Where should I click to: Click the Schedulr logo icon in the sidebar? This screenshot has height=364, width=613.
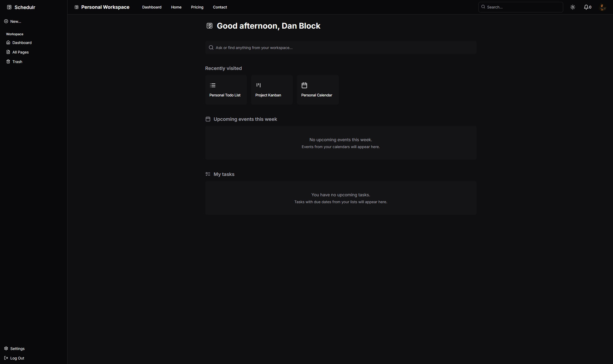[x=9, y=7]
